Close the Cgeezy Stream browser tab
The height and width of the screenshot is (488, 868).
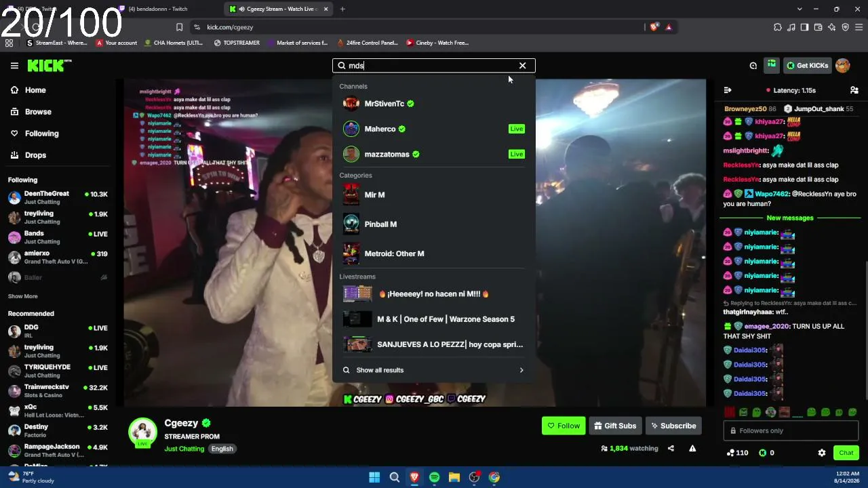(325, 9)
